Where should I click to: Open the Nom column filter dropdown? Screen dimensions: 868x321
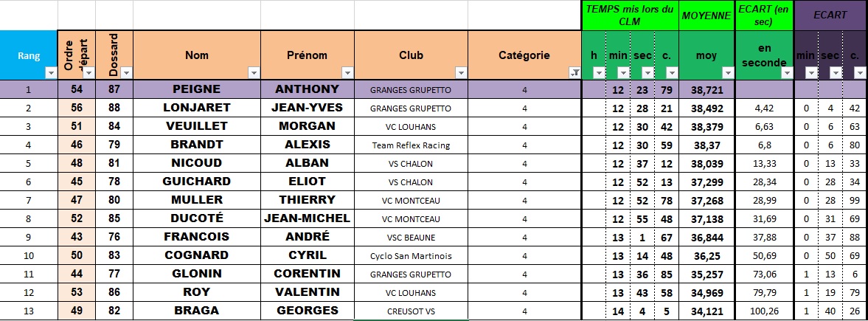(x=254, y=72)
